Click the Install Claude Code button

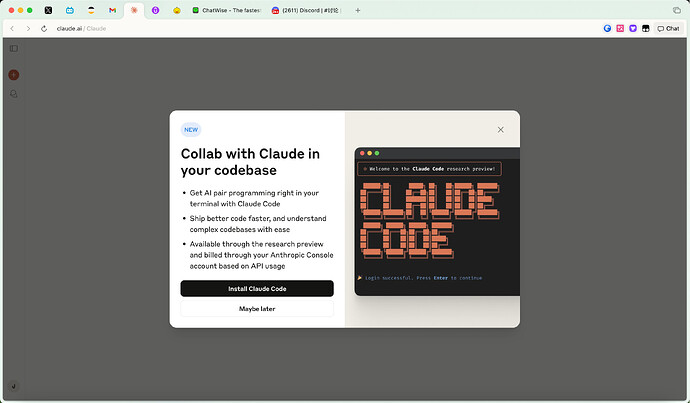[x=257, y=289]
